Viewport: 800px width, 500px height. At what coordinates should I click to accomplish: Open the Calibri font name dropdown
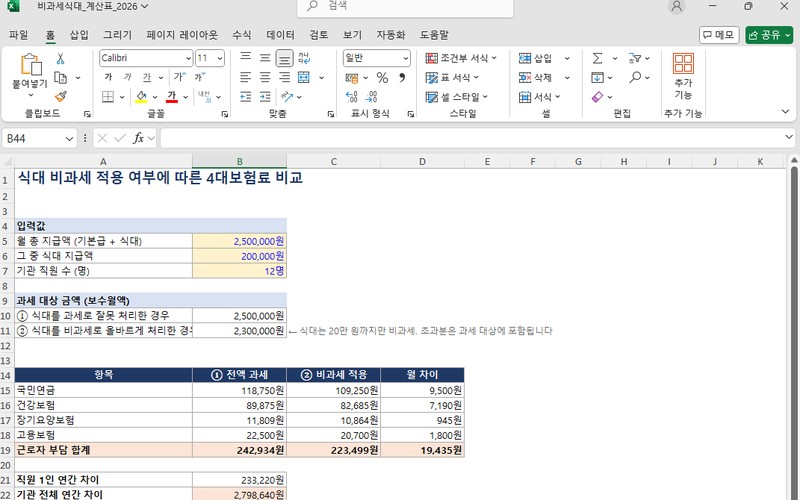click(188, 58)
